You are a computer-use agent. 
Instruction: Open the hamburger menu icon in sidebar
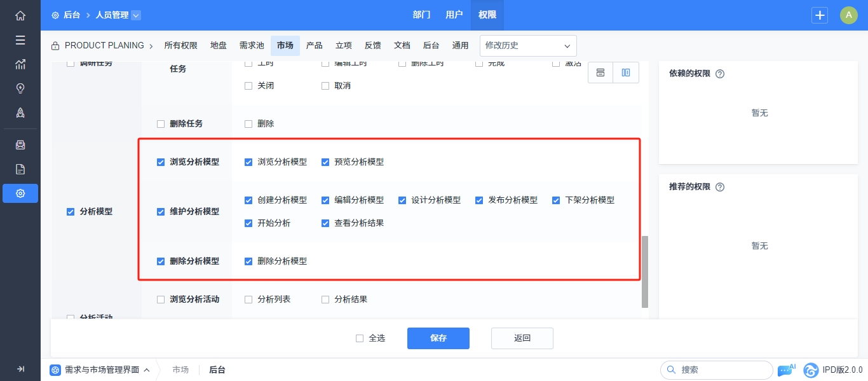pyautogui.click(x=20, y=40)
